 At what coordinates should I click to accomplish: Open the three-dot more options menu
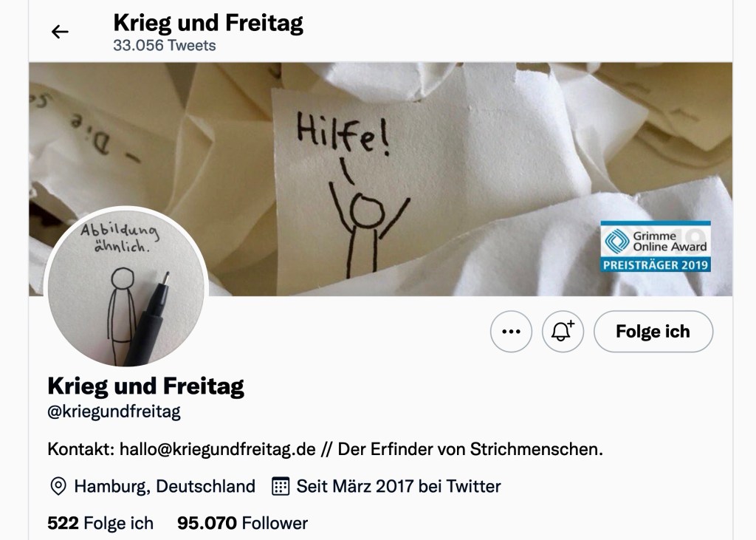(x=511, y=332)
